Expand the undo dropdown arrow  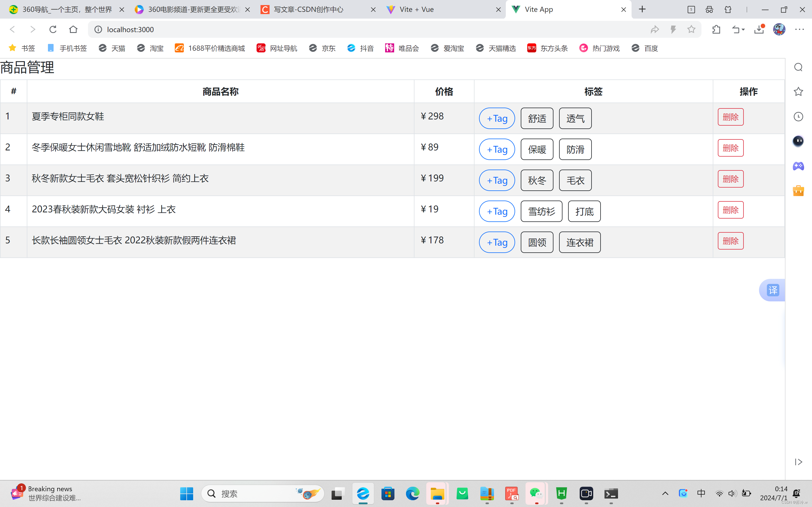pos(743,30)
